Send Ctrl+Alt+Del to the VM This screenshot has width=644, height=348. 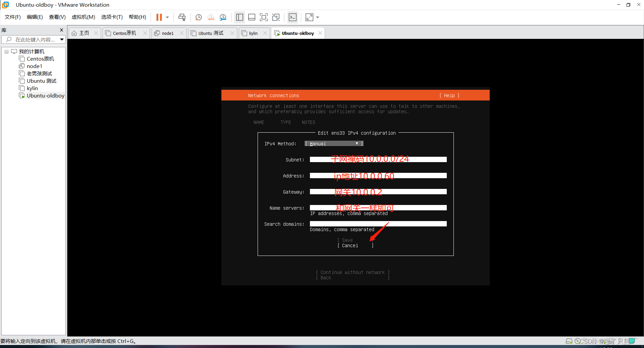(182, 17)
